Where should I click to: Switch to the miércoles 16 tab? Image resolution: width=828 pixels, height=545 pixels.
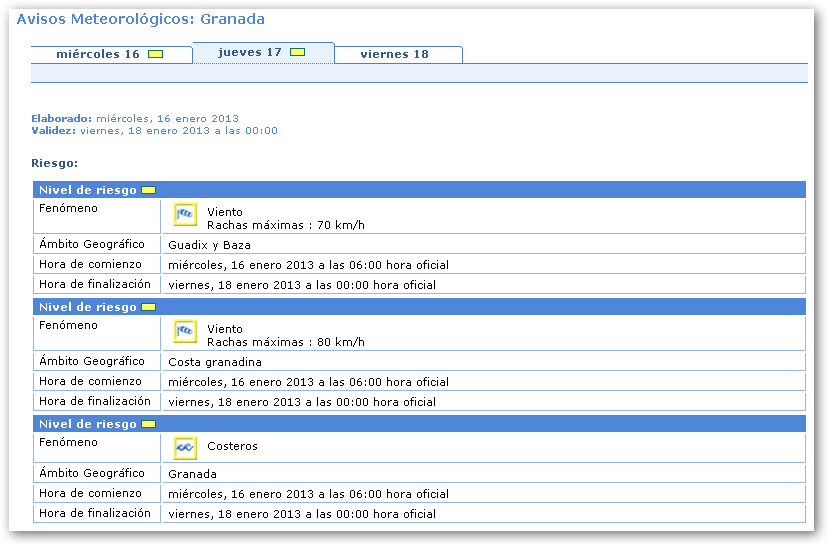click(x=98, y=54)
